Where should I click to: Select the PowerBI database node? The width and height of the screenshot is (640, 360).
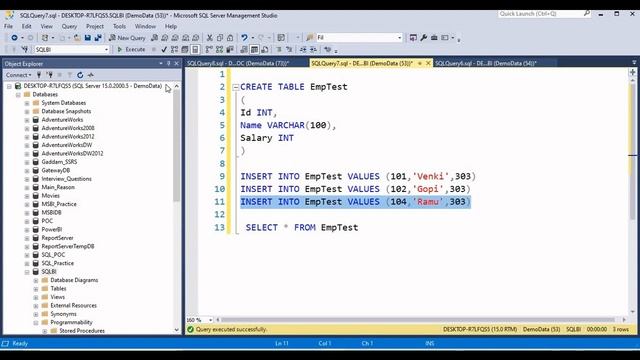click(52, 229)
